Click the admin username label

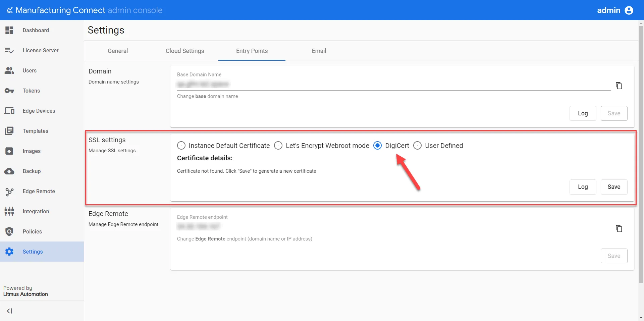609,10
